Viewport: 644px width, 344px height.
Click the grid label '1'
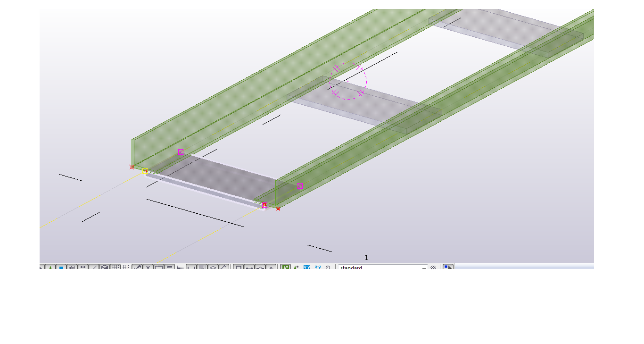click(366, 258)
